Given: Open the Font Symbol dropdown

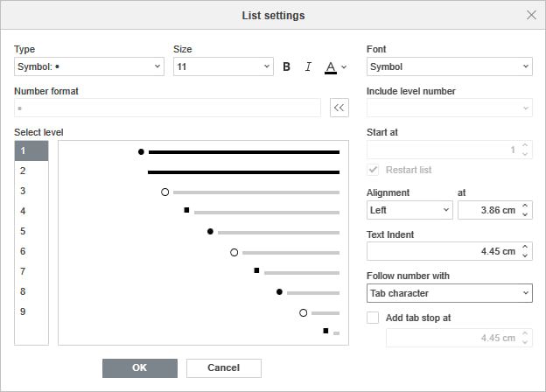Looking at the screenshot, I should pos(450,66).
